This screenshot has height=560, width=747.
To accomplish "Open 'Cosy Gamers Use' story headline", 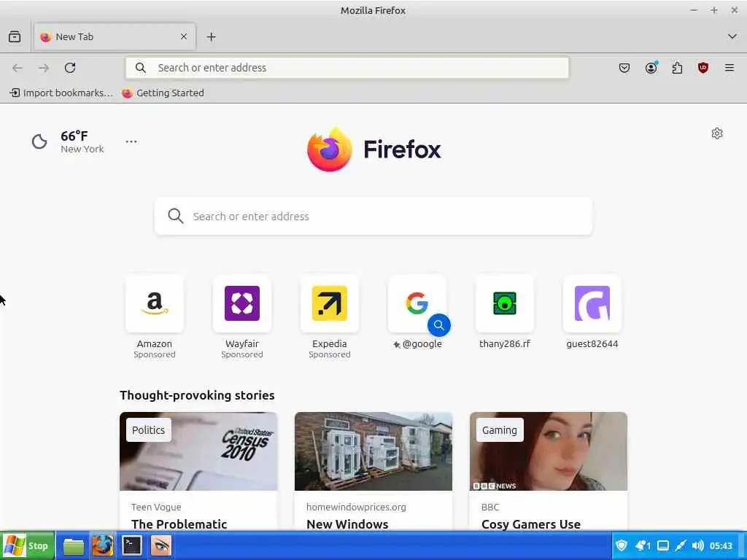I will click(x=531, y=524).
